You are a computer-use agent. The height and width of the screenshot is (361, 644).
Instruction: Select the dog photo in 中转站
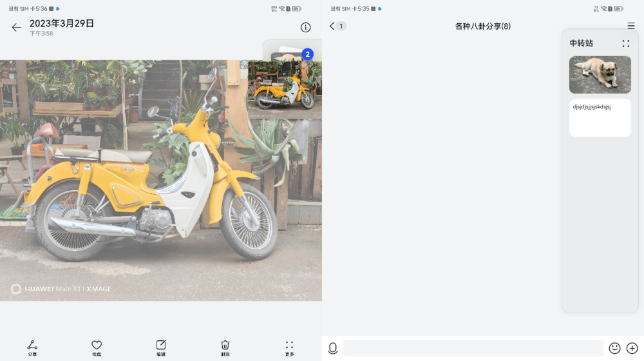tap(600, 75)
